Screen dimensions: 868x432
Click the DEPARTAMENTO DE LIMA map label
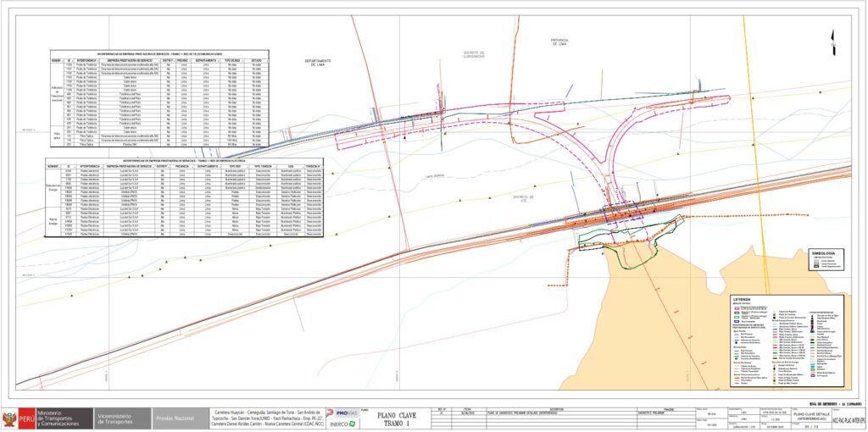[x=317, y=63]
